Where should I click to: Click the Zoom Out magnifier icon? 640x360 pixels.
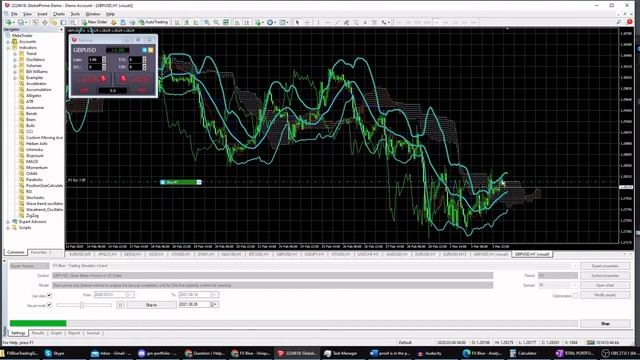[x=216, y=22]
